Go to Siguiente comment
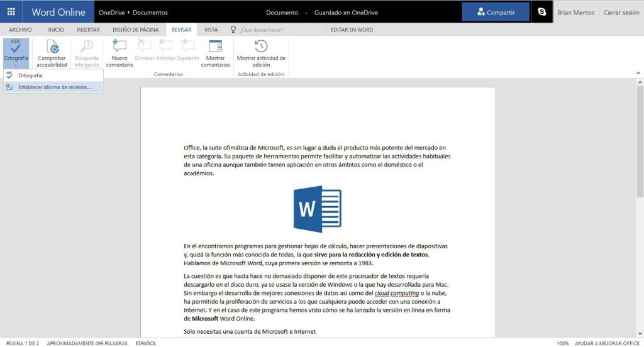Image resolution: width=644 pixels, height=347 pixels. 187,50
